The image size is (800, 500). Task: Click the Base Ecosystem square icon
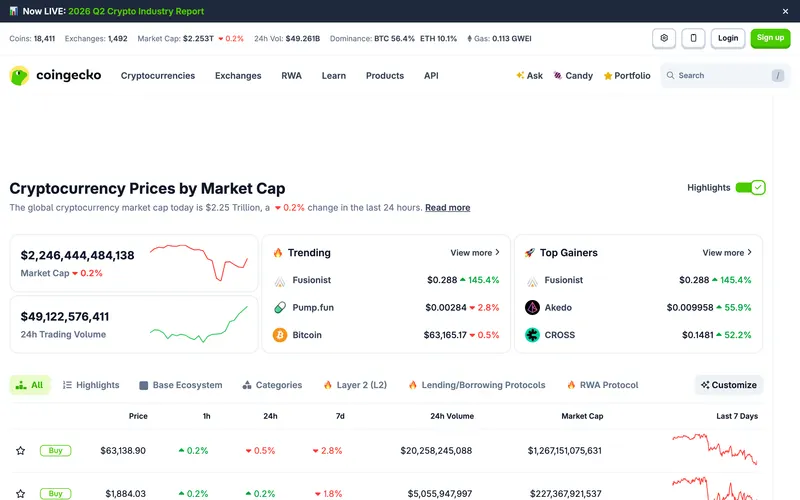(143, 385)
